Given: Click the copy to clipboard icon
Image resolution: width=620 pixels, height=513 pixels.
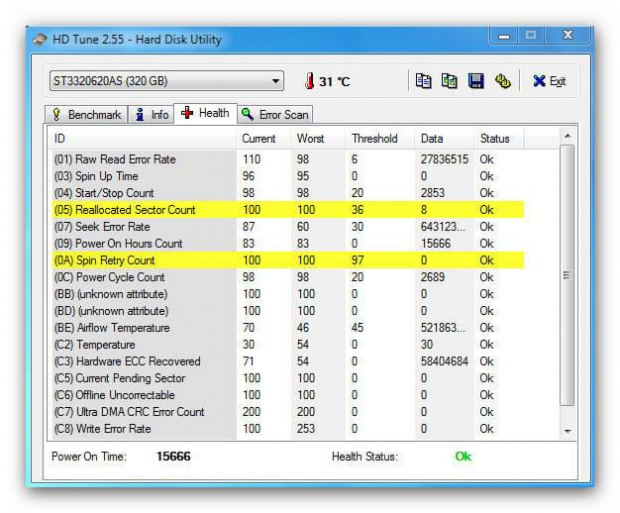Looking at the screenshot, I should (x=423, y=81).
